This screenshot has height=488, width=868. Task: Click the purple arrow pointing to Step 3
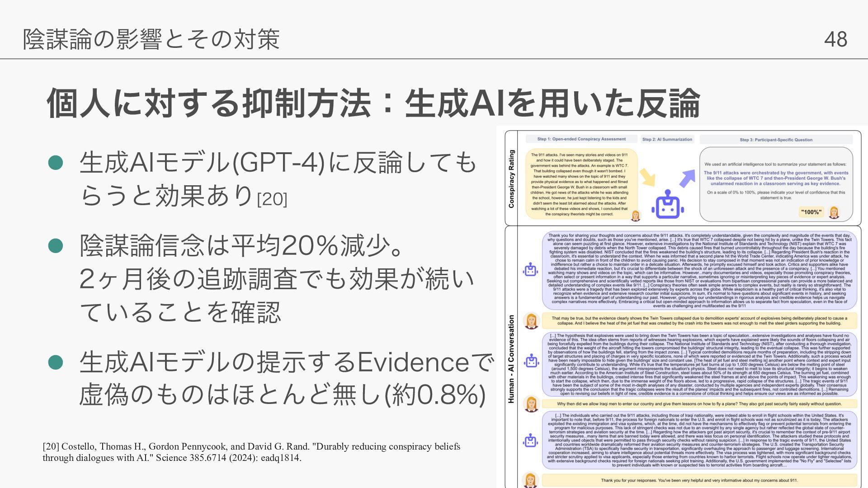tap(687, 178)
